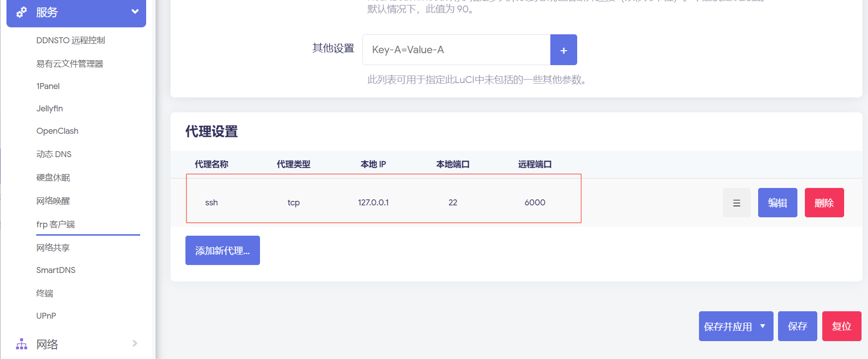Image resolution: width=868 pixels, height=359 pixels.
Task: Open SmartDNS in the sidebar
Action: point(56,270)
